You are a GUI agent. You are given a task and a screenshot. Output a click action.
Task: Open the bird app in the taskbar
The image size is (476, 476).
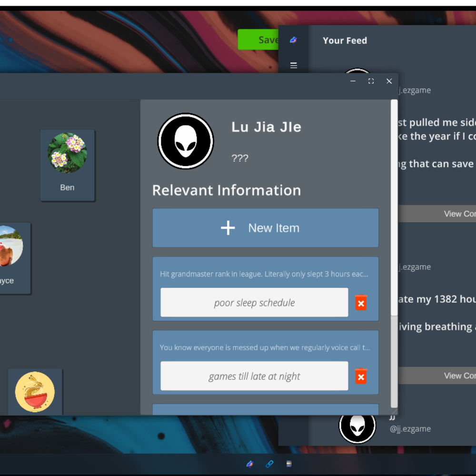pos(249,464)
